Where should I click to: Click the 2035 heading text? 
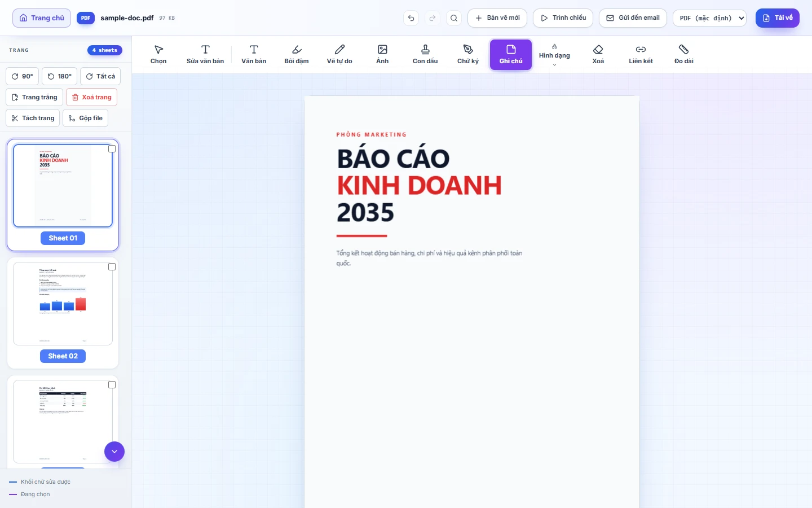click(365, 213)
